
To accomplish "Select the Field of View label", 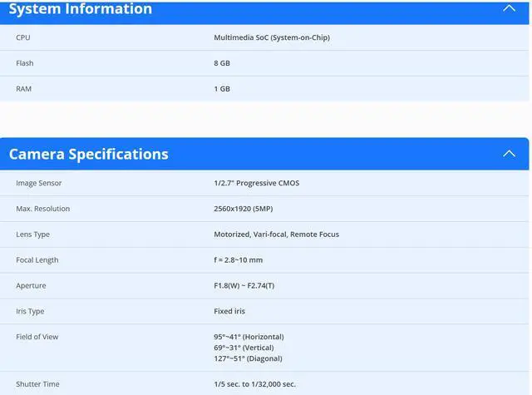I will [37, 337].
